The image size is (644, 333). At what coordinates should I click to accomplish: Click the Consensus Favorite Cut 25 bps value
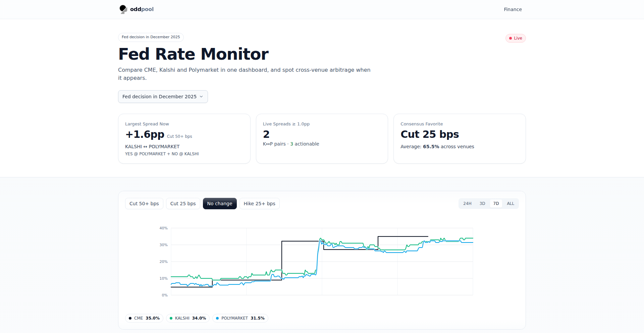(430, 134)
